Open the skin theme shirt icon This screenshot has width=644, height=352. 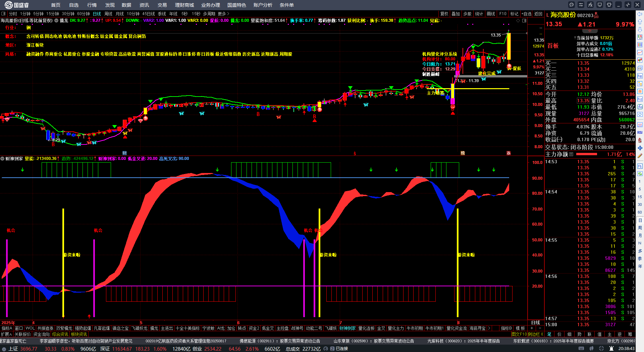[609, 5]
